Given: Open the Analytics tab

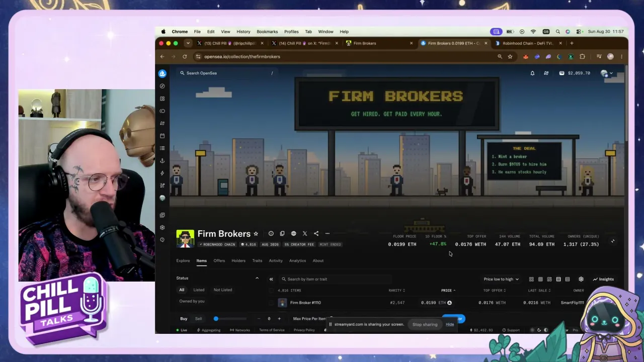Looking at the screenshot, I should [x=297, y=261].
